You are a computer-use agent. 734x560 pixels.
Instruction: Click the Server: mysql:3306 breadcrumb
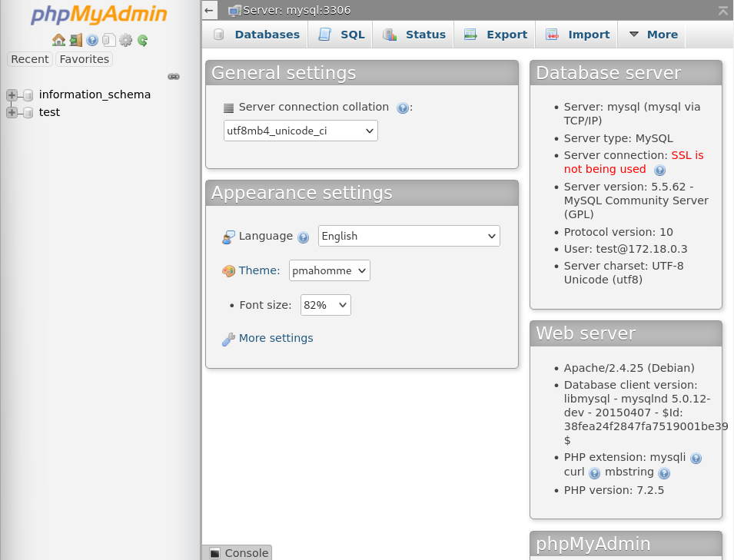297,10
